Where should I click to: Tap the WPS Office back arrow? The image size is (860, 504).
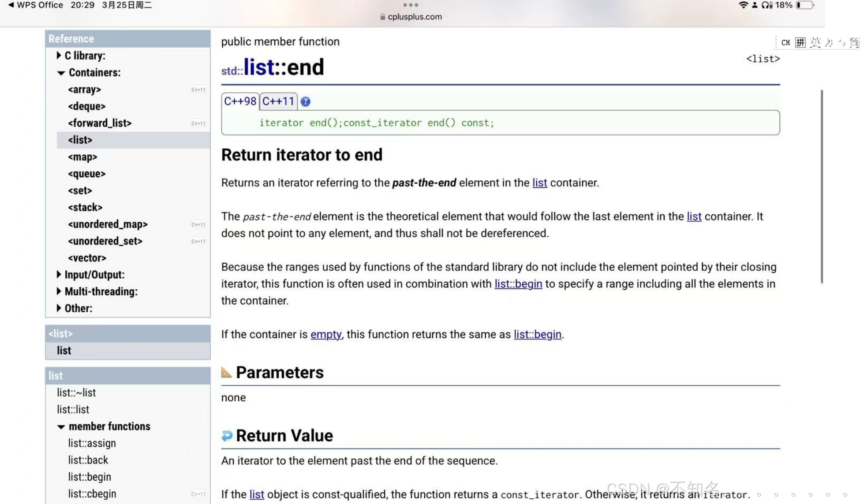(11, 5)
